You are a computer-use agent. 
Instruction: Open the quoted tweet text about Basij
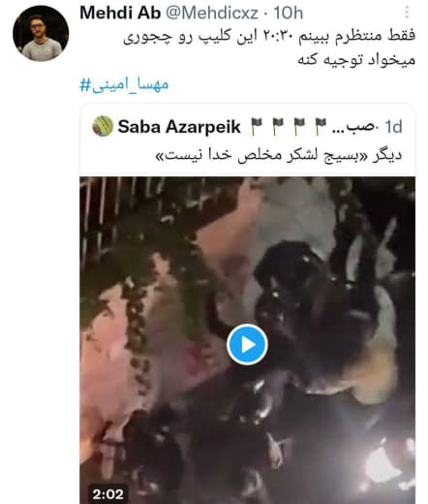tap(279, 156)
